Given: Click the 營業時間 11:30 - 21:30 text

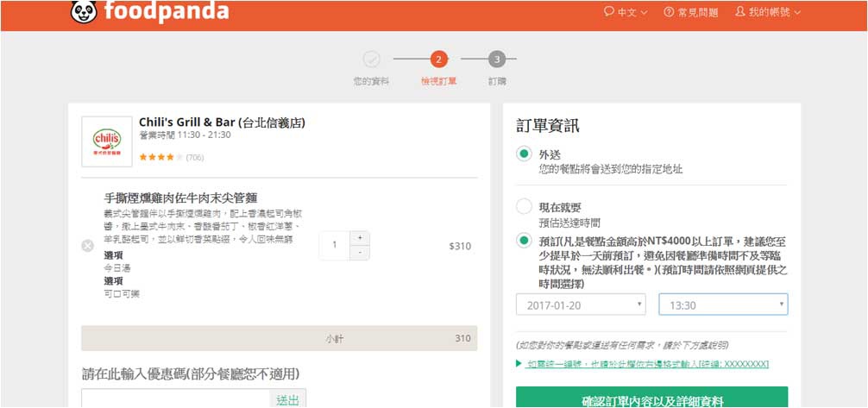Looking at the screenshot, I should pos(185,135).
